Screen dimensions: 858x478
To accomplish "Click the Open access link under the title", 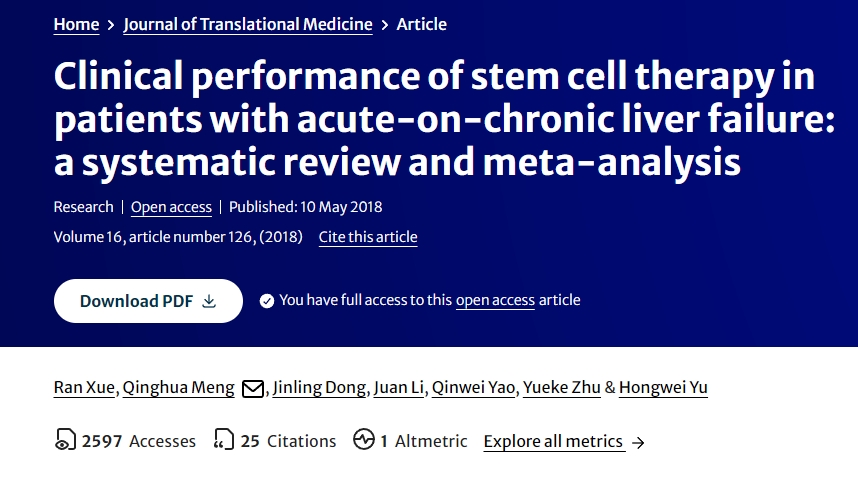I will coord(171,207).
